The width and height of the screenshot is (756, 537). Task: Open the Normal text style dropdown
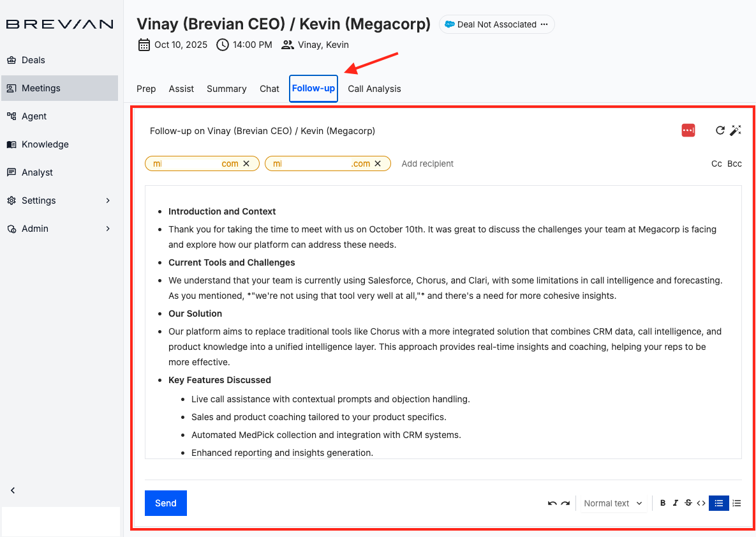pos(611,503)
